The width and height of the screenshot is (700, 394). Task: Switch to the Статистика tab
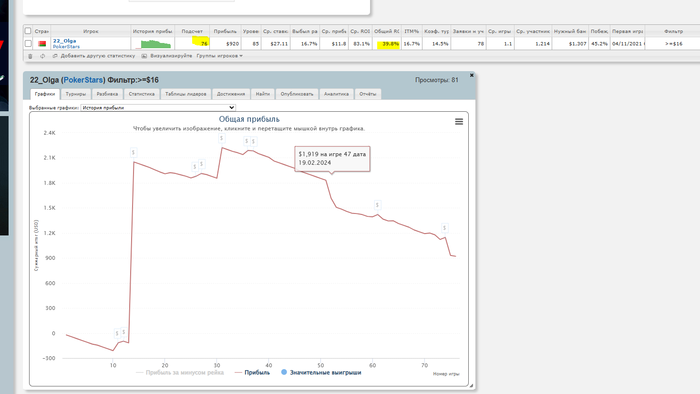coord(142,94)
